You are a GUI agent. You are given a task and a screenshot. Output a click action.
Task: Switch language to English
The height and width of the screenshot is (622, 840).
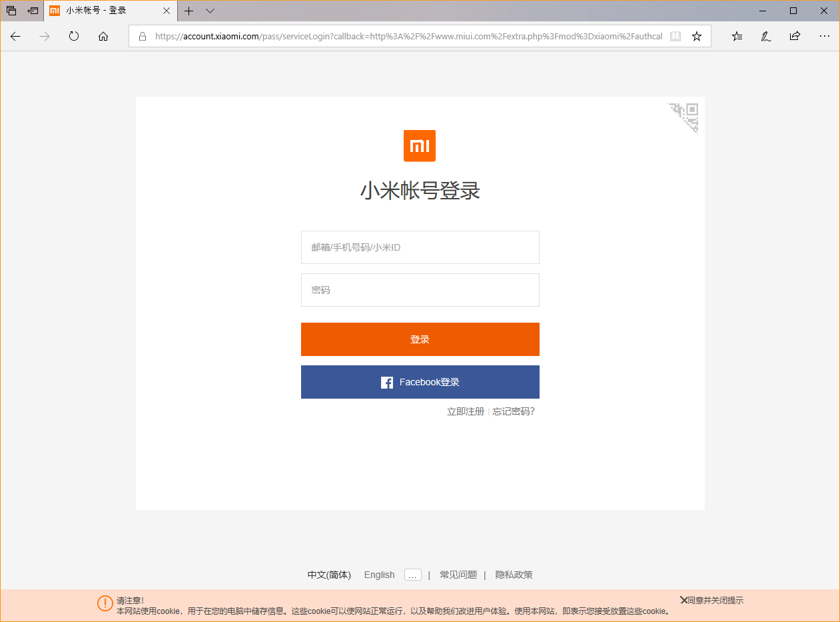point(379,575)
